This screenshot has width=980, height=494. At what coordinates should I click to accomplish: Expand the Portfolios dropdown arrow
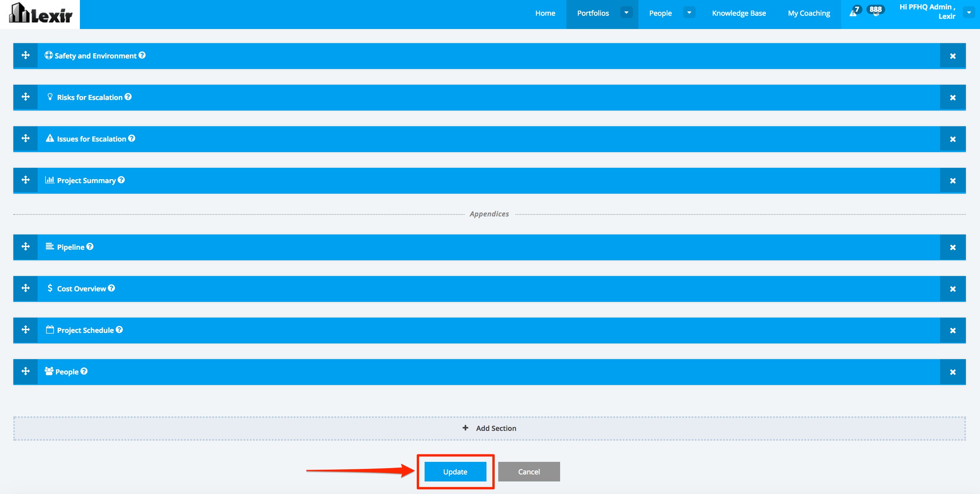626,13
